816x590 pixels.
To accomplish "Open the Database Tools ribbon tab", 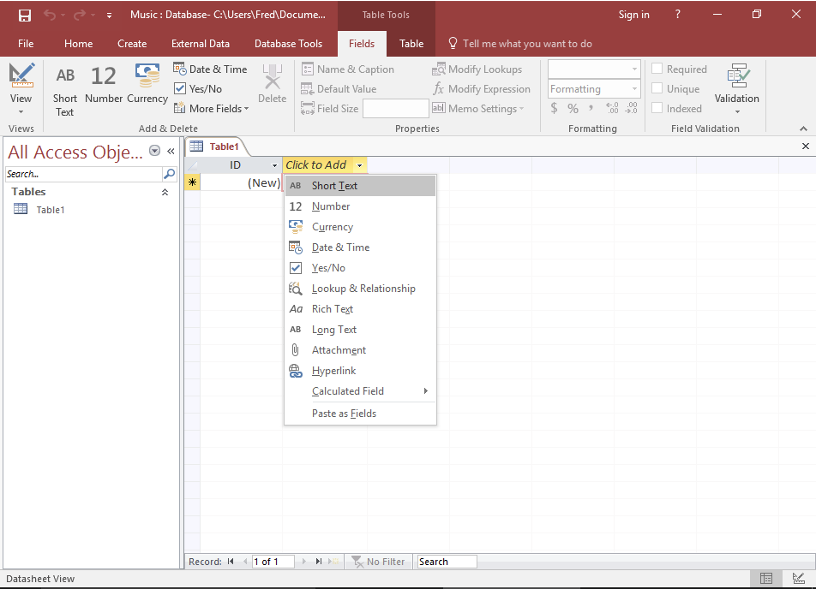I will 288,44.
